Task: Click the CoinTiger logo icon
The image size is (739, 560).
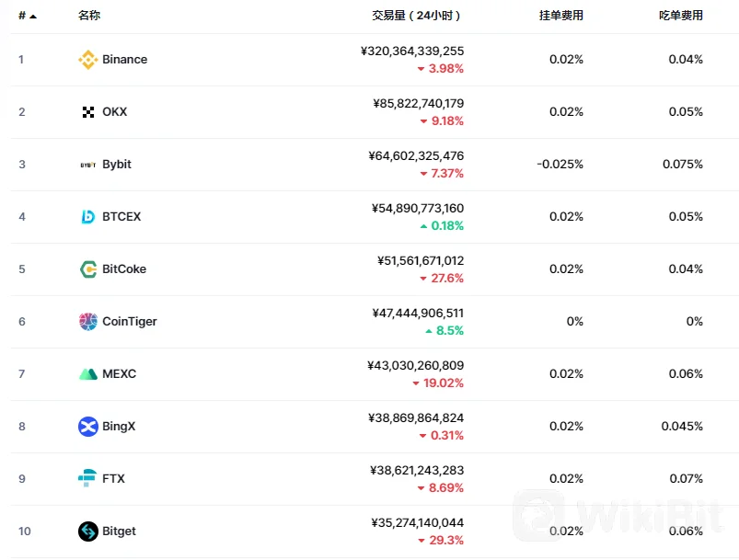Action: click(x=87, y=322)
